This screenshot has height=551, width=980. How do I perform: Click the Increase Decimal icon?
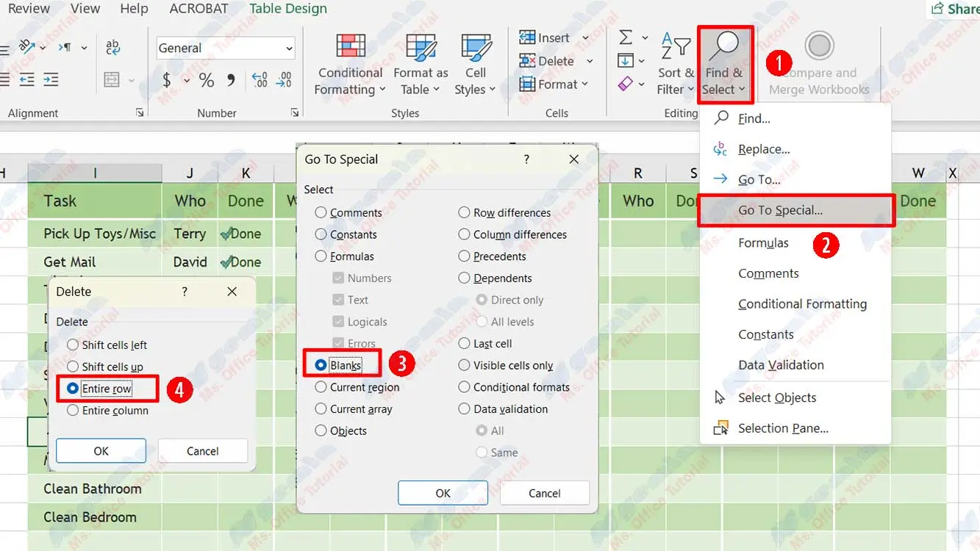(260, 80)
